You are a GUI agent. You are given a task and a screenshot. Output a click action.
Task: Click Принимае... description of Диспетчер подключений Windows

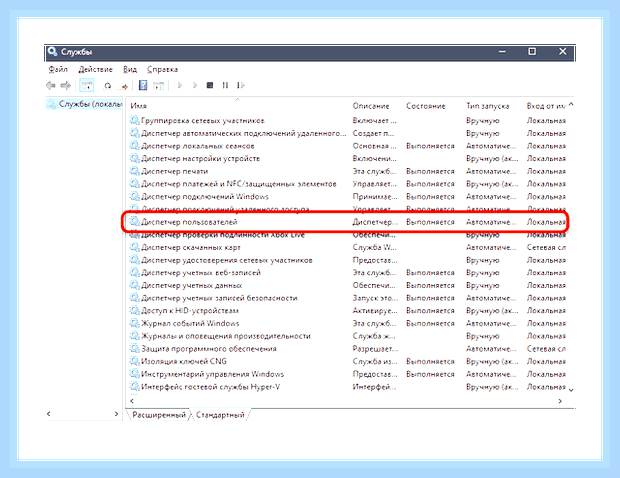point(375,196)
